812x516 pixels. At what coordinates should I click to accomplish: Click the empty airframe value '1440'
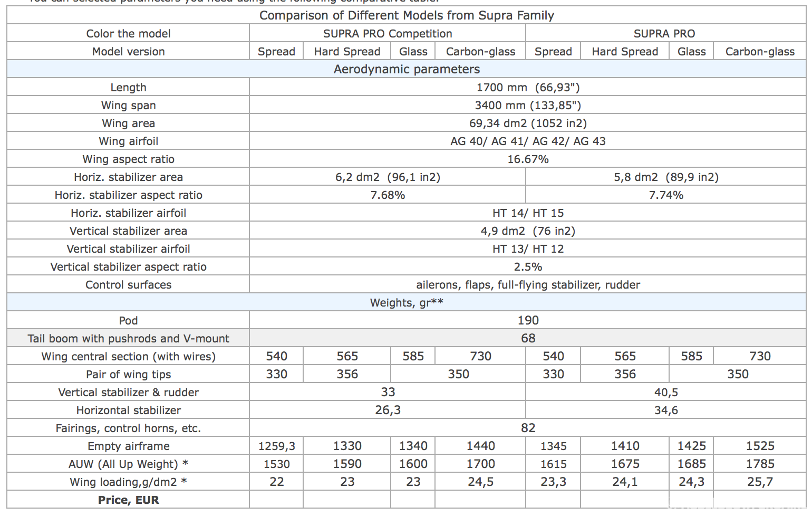(x=480, y=446)
